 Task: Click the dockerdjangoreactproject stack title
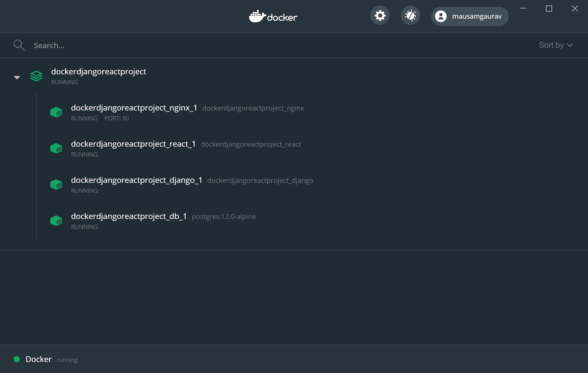click(99, 71)
